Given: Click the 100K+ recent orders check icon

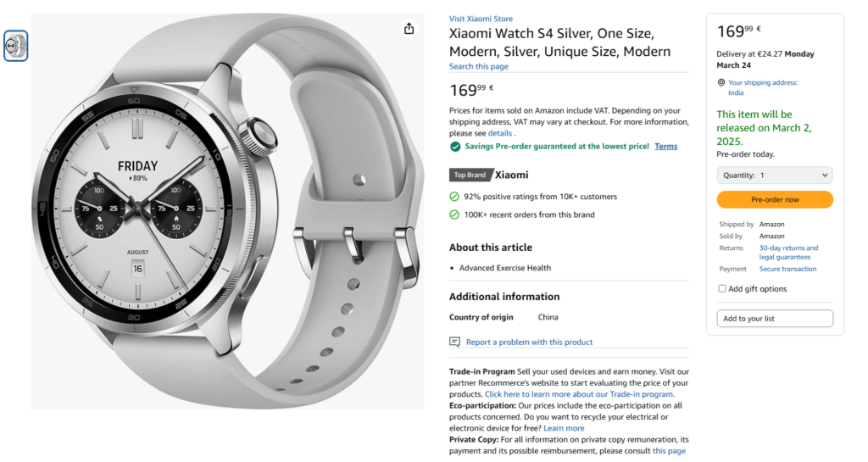Looking at the screenshot, I should click(x=455, y=214).
